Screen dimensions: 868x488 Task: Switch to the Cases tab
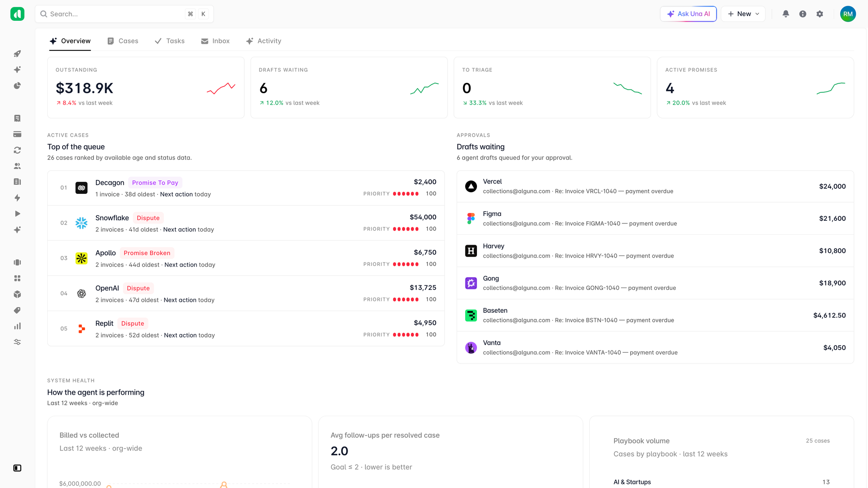coord(123,41)
